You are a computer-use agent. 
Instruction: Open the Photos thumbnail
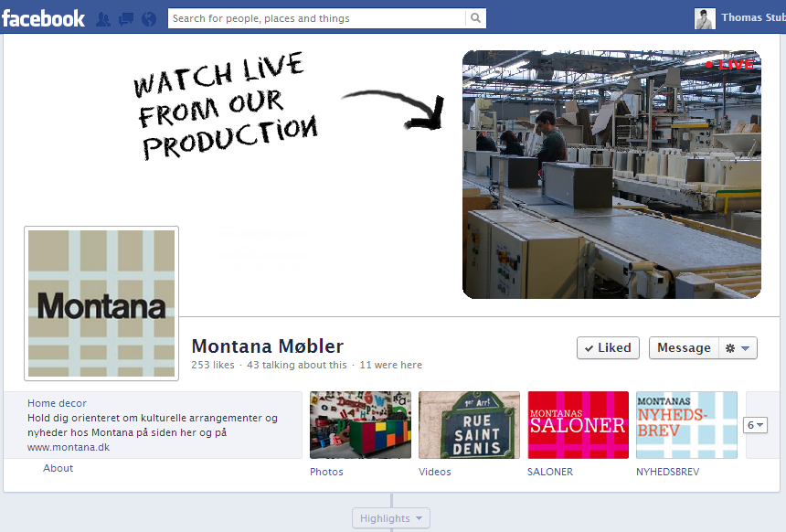click(360, 425)
